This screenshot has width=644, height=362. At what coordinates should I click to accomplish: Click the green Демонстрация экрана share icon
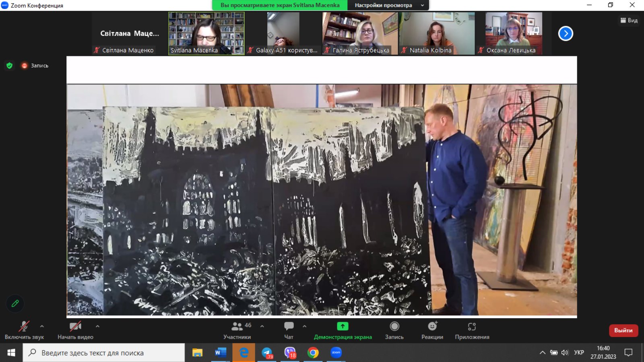coord(343,326)
